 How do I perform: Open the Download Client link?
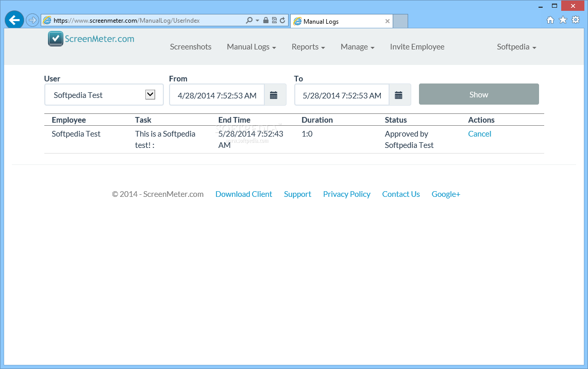coord(244,194)
